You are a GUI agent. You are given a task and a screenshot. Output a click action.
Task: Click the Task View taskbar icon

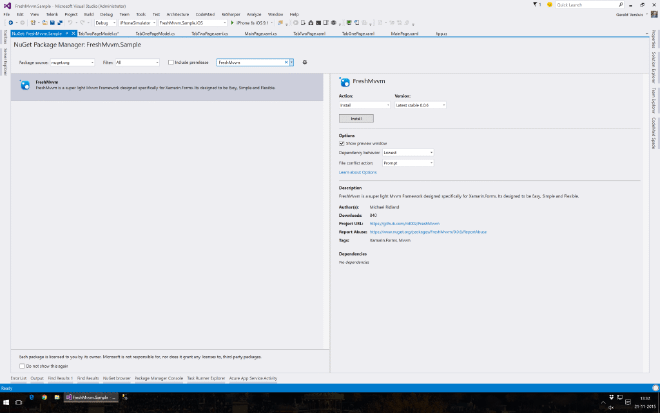[x=19, y=402]
